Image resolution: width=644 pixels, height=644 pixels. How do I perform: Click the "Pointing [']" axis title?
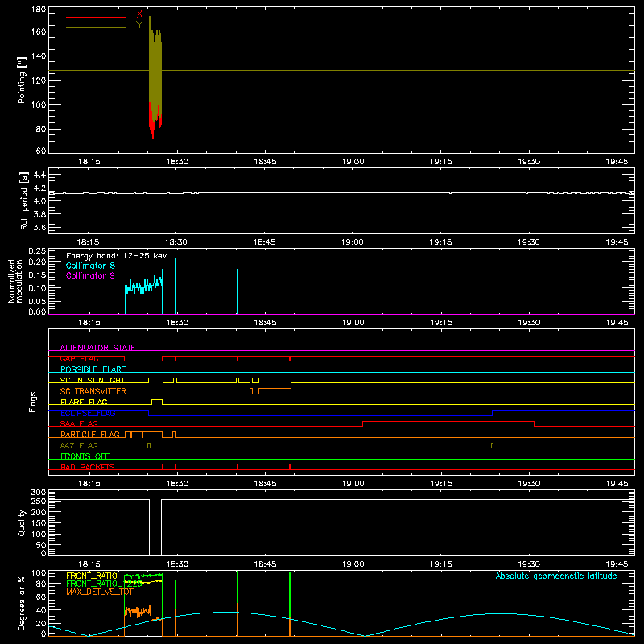pos(22,80)
